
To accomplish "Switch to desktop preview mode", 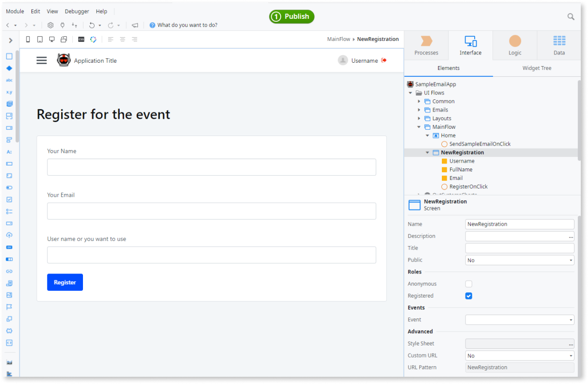I will [x=52, y=39].
